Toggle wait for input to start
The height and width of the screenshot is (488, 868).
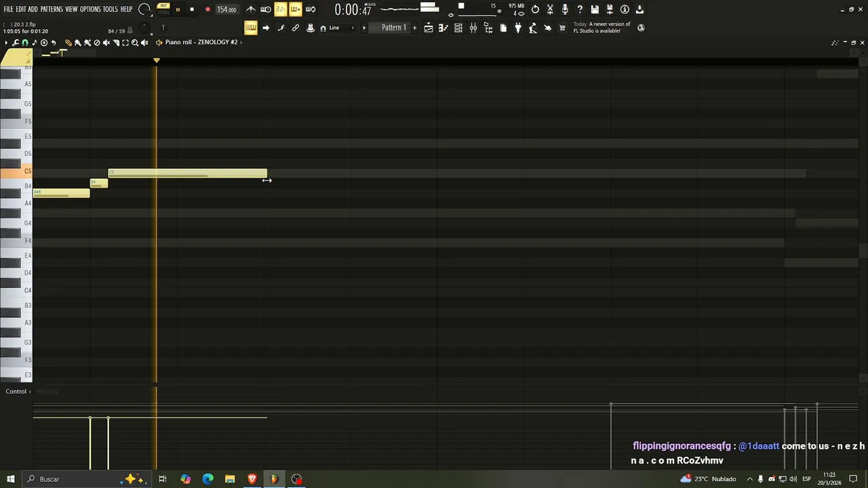(x=266, y=9)
